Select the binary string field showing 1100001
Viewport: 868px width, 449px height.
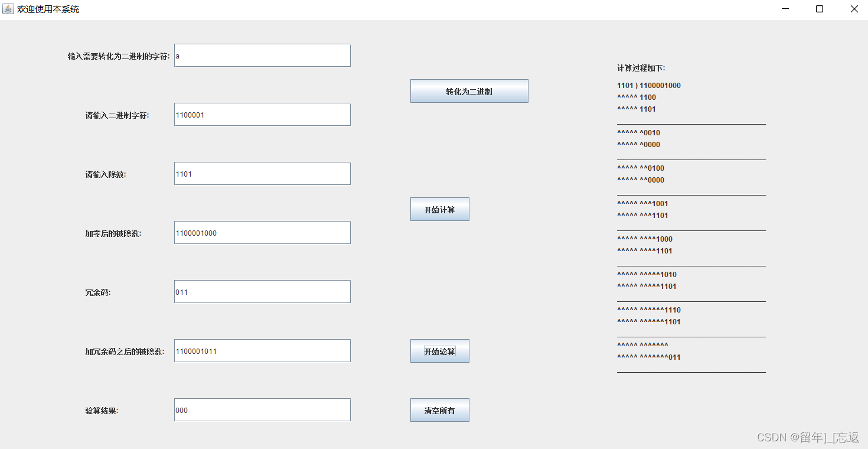pos(262,115)
